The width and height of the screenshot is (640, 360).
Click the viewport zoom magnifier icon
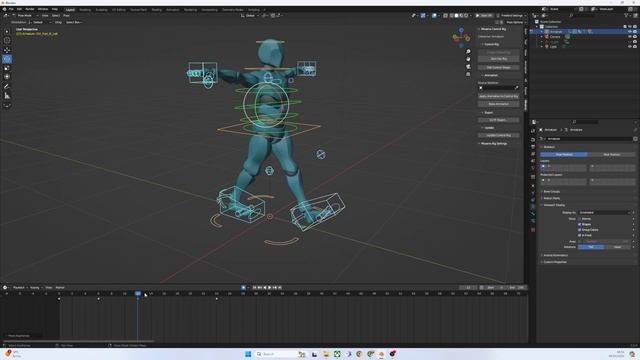tap(468, 51)
